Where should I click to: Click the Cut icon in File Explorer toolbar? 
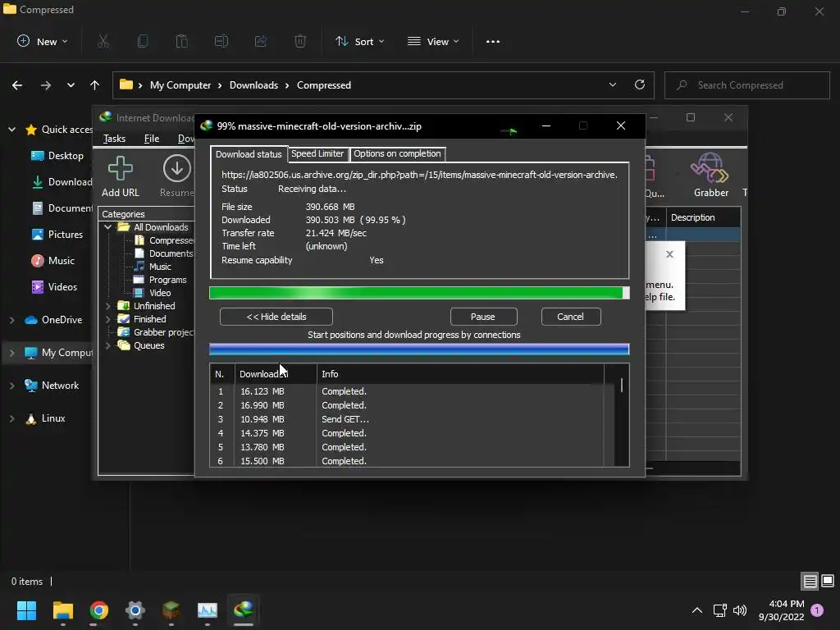pyautogui.click(x=103, y=41)
